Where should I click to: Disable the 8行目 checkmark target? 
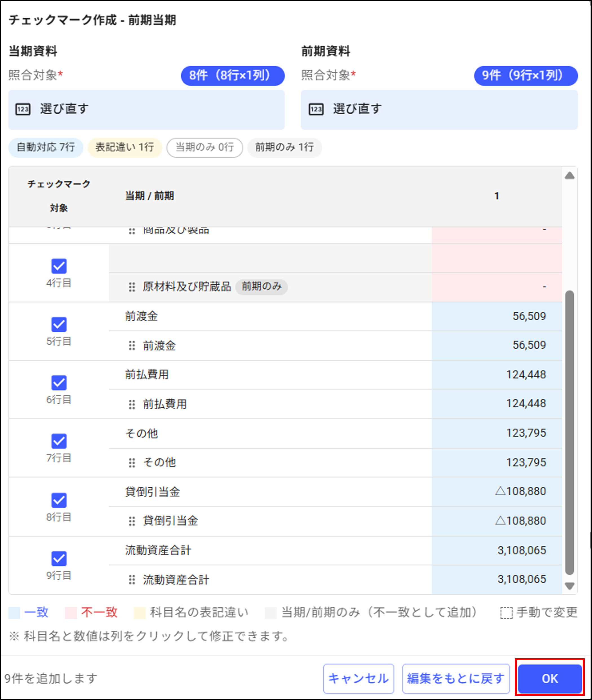[59, 500]
